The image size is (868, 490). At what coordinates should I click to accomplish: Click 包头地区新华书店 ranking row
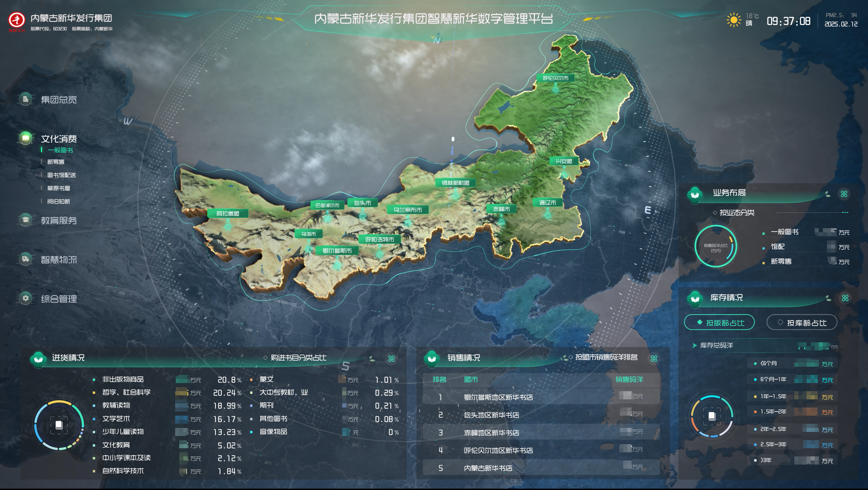click(541, 414)
